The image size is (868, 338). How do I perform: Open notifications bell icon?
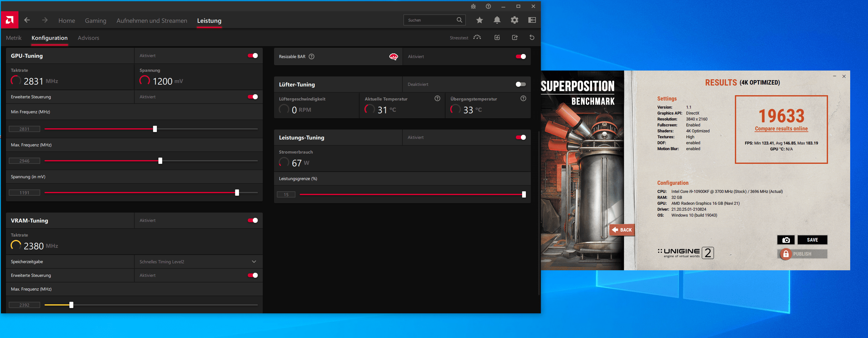pyautogui.click(x=497, y=20)
